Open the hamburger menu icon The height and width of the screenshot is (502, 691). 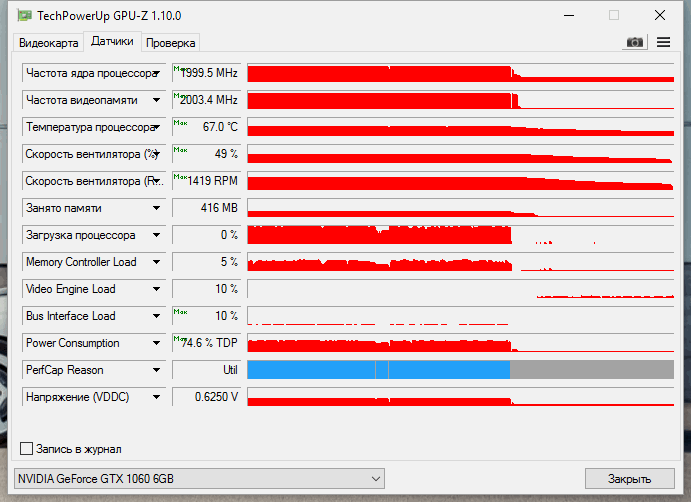click(x=663, y=42)
